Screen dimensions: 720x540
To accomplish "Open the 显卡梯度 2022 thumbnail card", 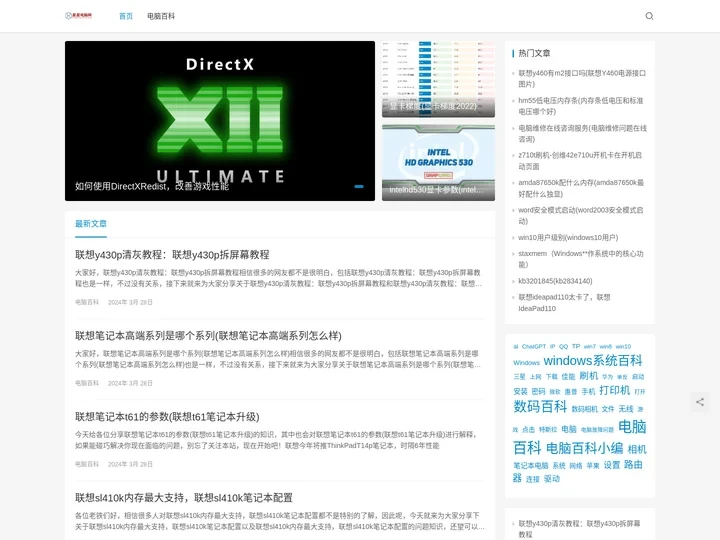I will click(438, 79).
